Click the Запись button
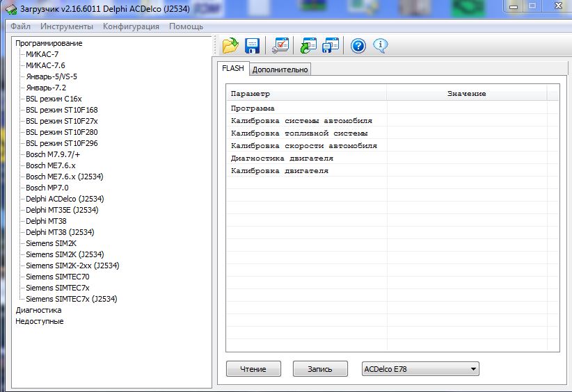Screen dimensions: 572x392 pos(320,368)
